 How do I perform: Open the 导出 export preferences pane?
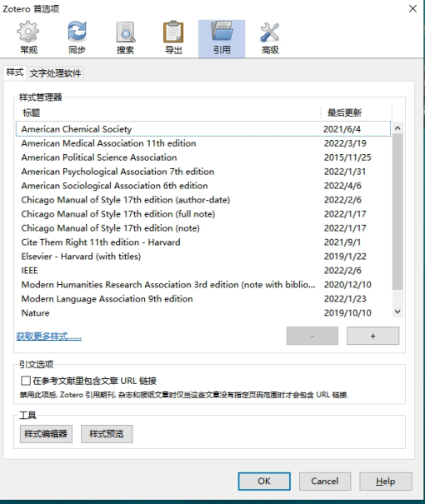173,38
